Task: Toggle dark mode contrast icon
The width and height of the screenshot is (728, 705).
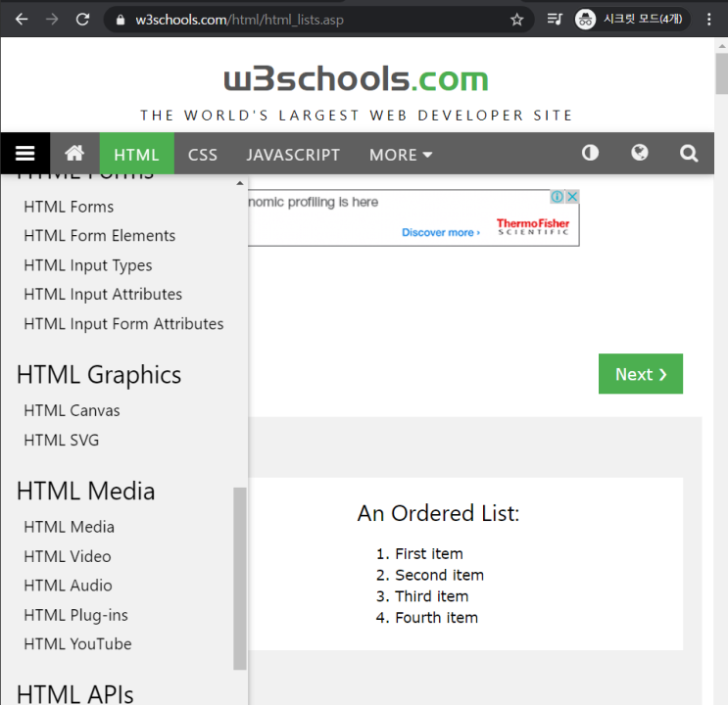Action: 590,153
